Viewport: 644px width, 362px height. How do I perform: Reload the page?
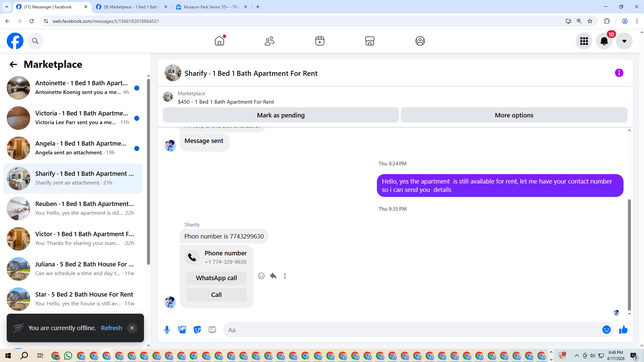click(32, 21)
